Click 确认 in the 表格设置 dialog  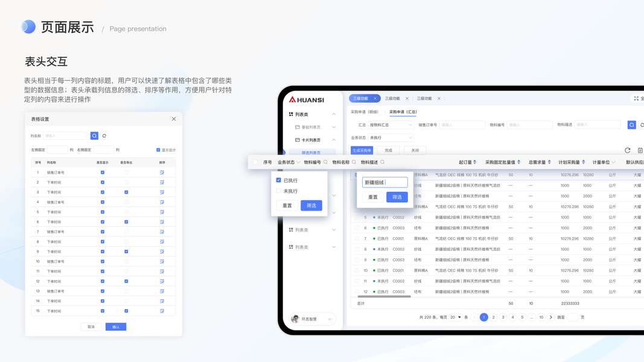coord(116,326)
